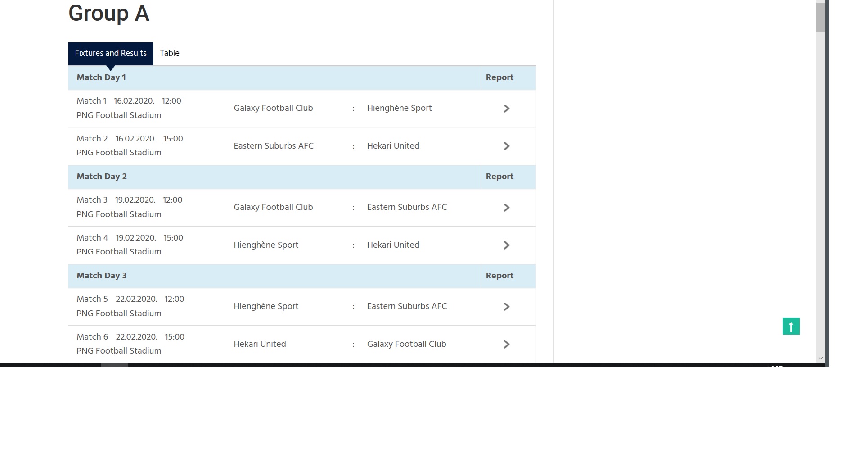Click the green back-to-top arrow button

coord(791,326)
